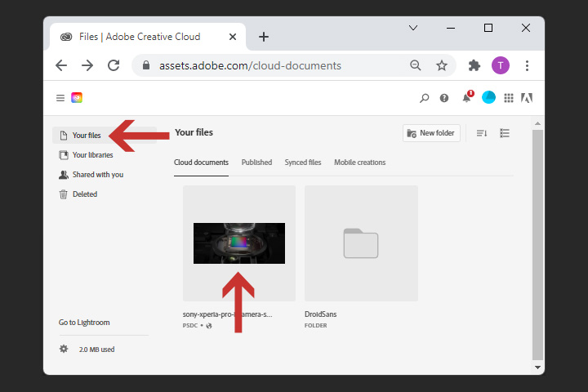The image size is (588, 392).
Task: Open the notifications bell
Action: point(466,98)
